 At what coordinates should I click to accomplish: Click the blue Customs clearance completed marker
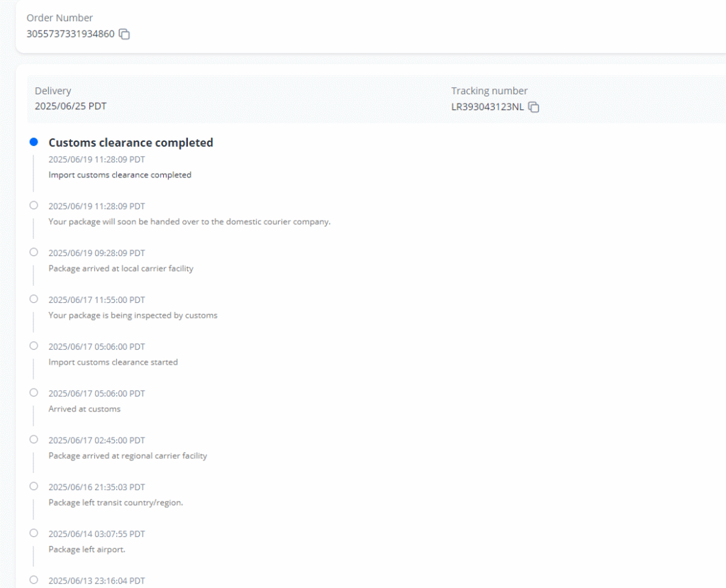point(33,143)
